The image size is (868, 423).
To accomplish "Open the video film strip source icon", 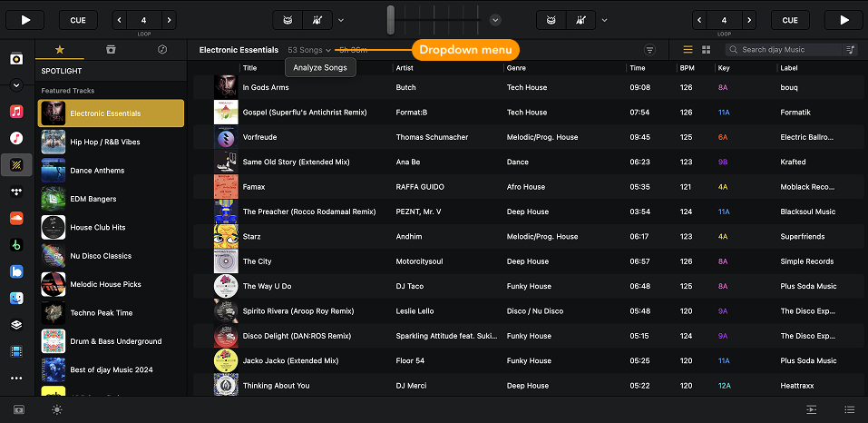I will pyautogui.click(x=16, y=351).
